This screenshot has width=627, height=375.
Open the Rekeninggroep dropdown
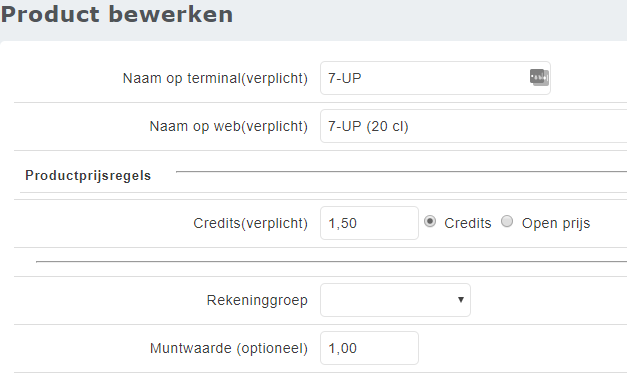pyautogui.click(x=395, y=300)
